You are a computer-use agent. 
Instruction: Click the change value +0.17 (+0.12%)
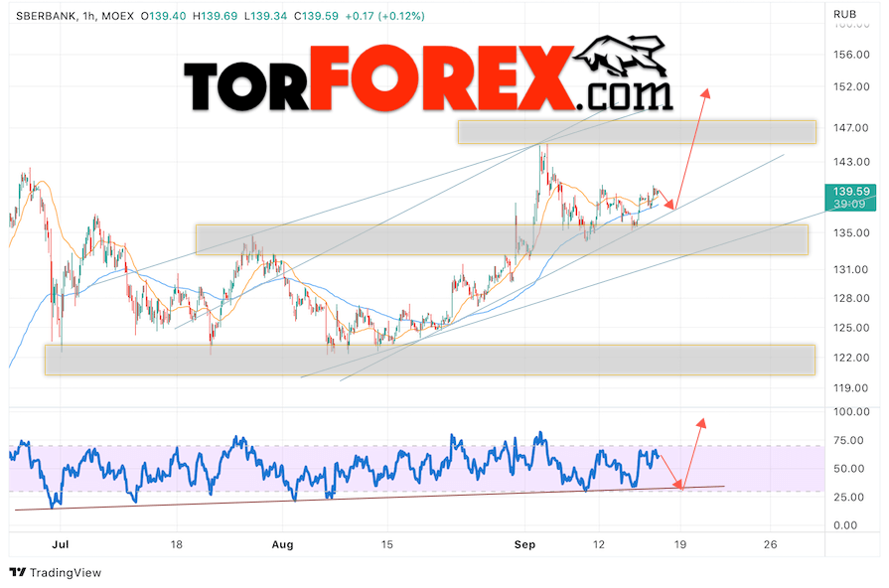point(385,16)
